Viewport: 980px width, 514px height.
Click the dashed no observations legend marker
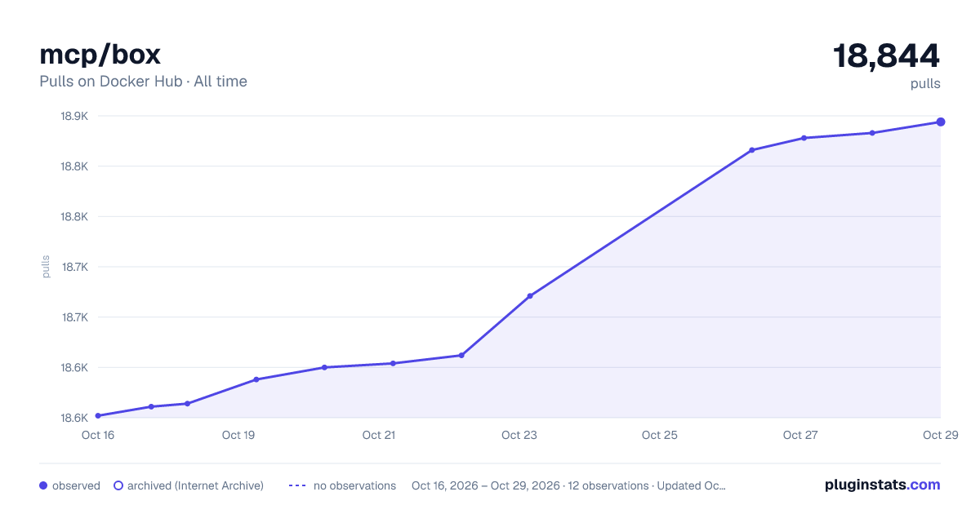point(297,485)
